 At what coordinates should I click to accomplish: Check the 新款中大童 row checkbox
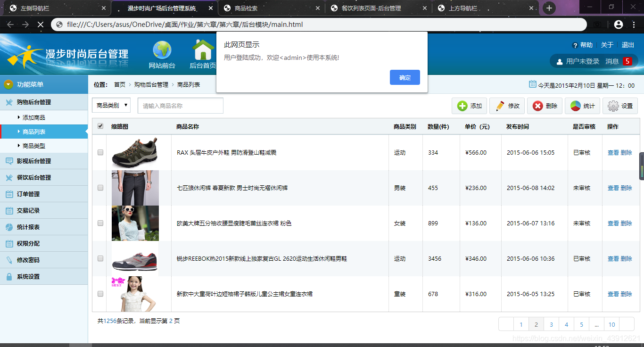coord(100,294)
